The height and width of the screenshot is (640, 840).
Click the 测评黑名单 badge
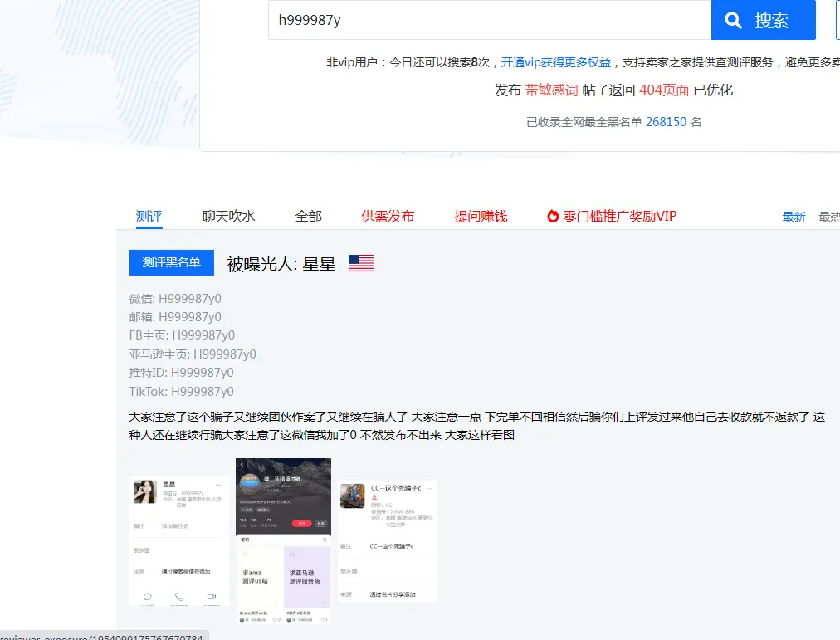pos(172,262)
